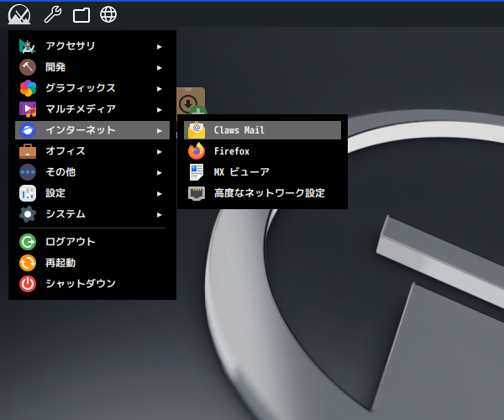Screen dimensions: 504x420
Task: Click the システム gear icon
Action: [x=28, y=214]
